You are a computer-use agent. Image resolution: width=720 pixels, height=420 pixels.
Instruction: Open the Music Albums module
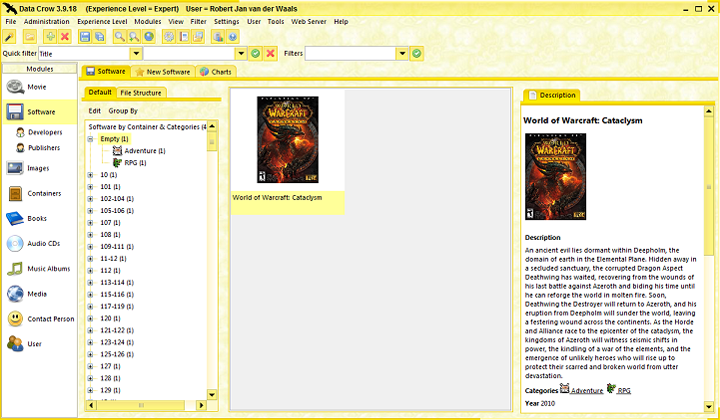pos(39,269)
